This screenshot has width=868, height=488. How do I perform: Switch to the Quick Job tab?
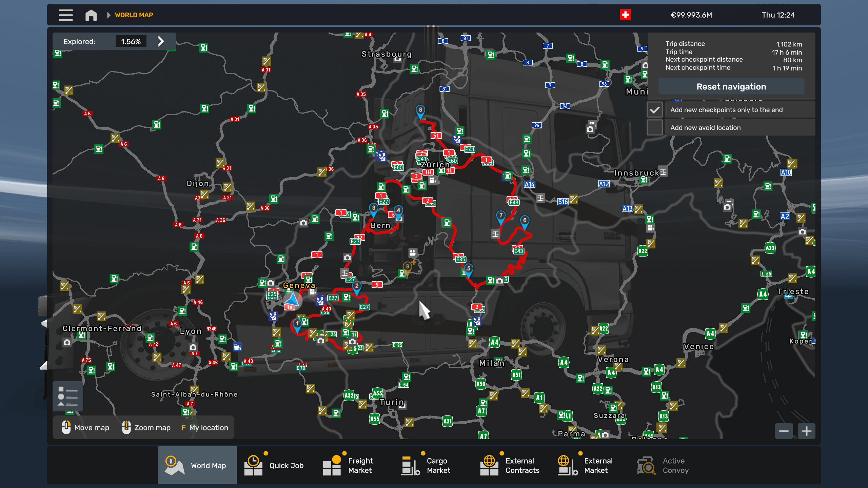274,465
